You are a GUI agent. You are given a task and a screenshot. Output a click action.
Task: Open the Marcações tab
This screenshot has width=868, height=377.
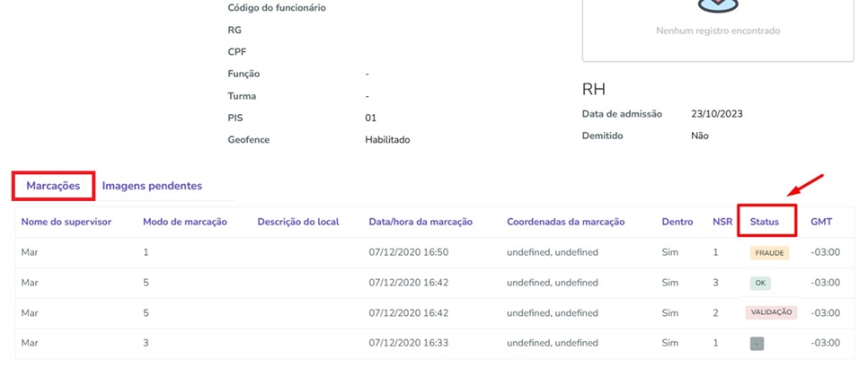pyautogui.click(x=53, y=186)
